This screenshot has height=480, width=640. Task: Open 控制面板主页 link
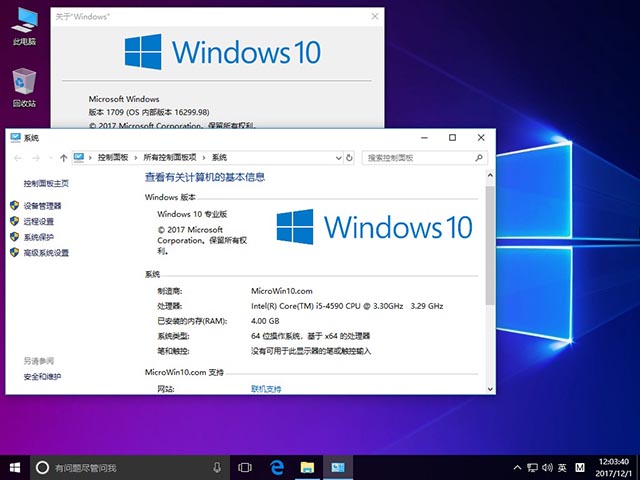46,183
